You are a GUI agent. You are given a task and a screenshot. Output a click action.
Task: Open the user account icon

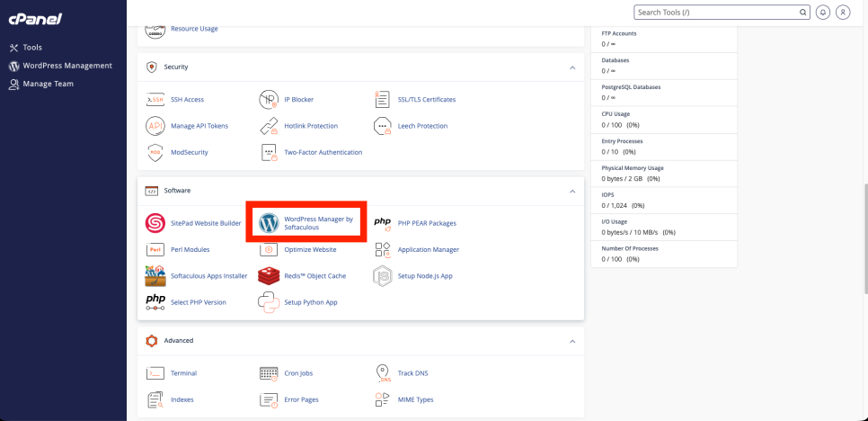click(x=843, y=13)
